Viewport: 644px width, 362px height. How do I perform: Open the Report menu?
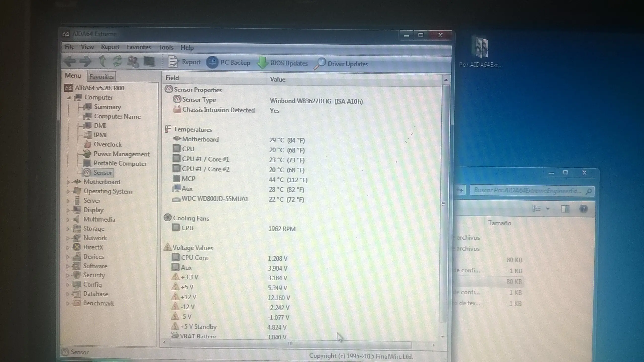[x=110, y=47]
